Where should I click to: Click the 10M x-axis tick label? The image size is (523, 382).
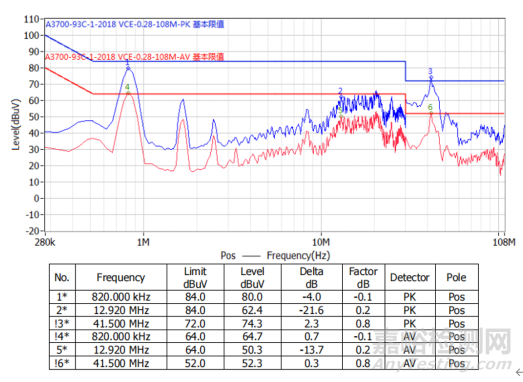(321, 242)
